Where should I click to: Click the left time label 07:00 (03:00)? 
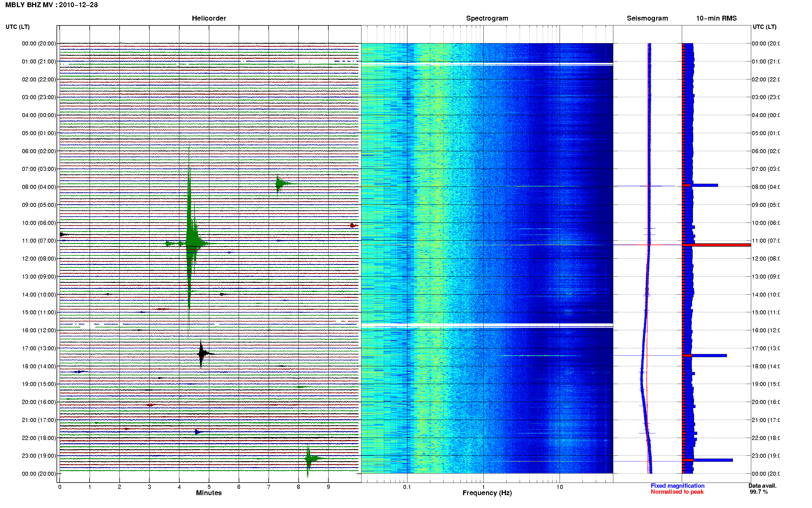click(x=39, y=169)
